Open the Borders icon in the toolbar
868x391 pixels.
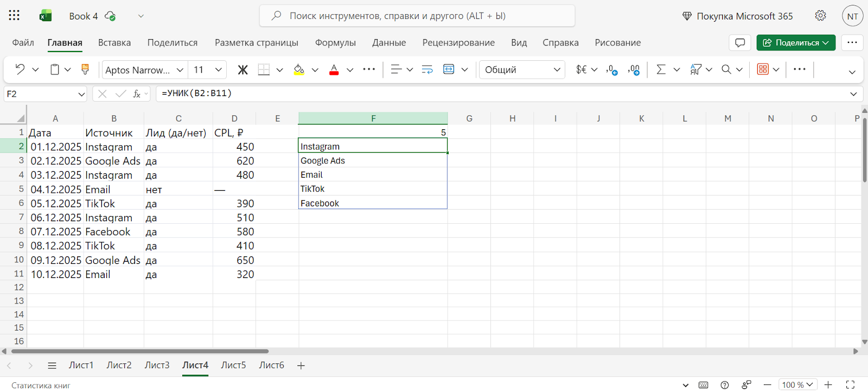click(264, 70)
